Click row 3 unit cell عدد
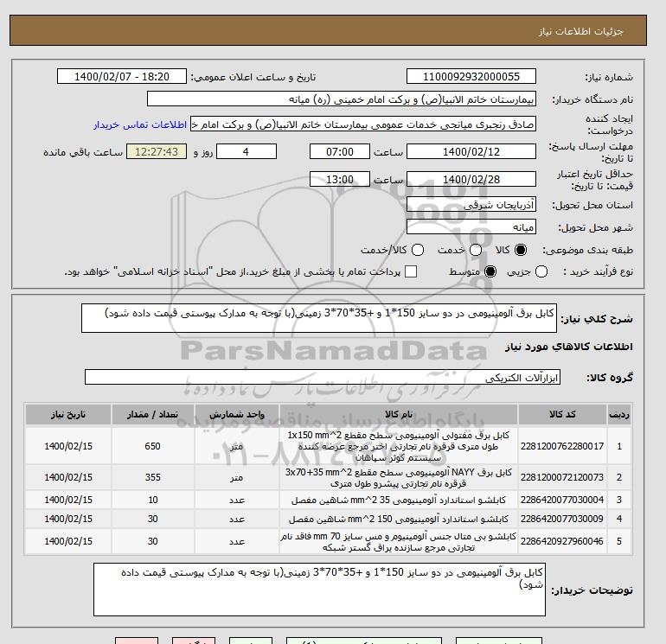666x644 pixels. coord(237,501)
